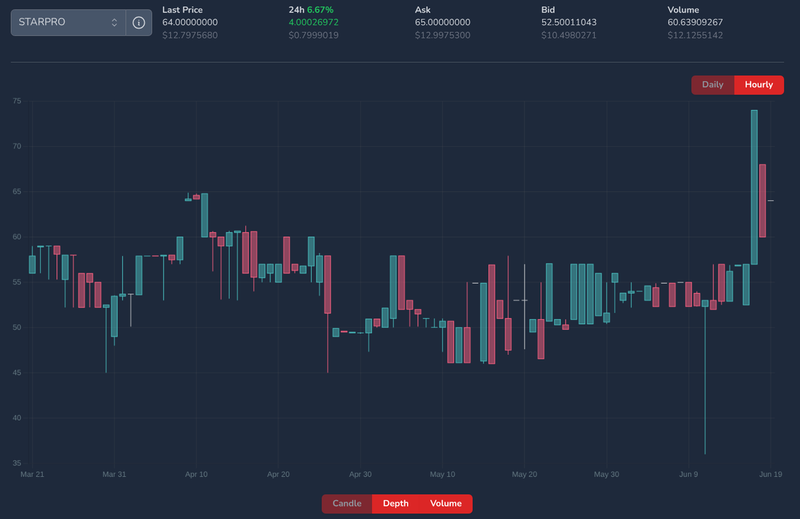Viewport: 800px width, 519px height.
Task: Click the USD volume $12.1255142
Action: point(695,35)
